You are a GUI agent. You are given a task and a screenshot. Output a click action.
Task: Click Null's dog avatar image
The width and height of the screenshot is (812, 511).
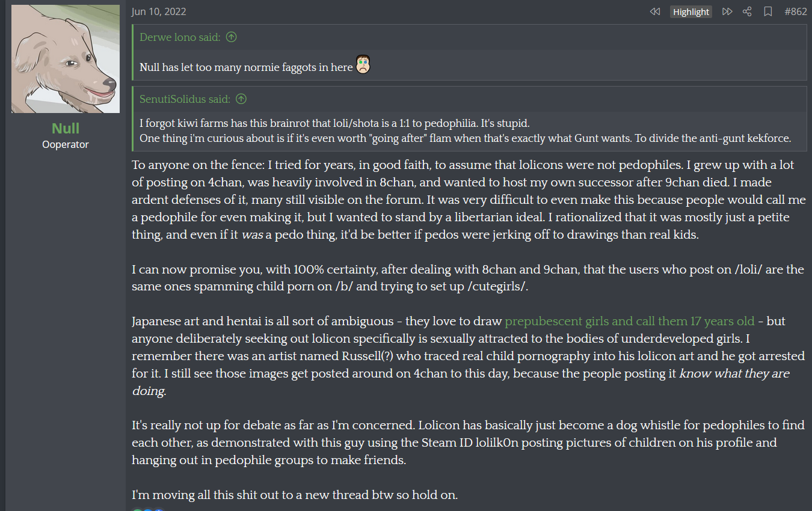(66, 59)
